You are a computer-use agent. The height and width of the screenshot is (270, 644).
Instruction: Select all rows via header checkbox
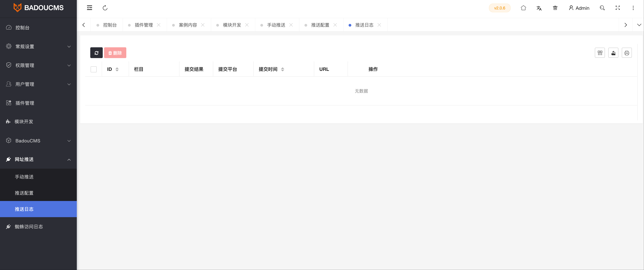pyautogui.click(x=93, y=69)
